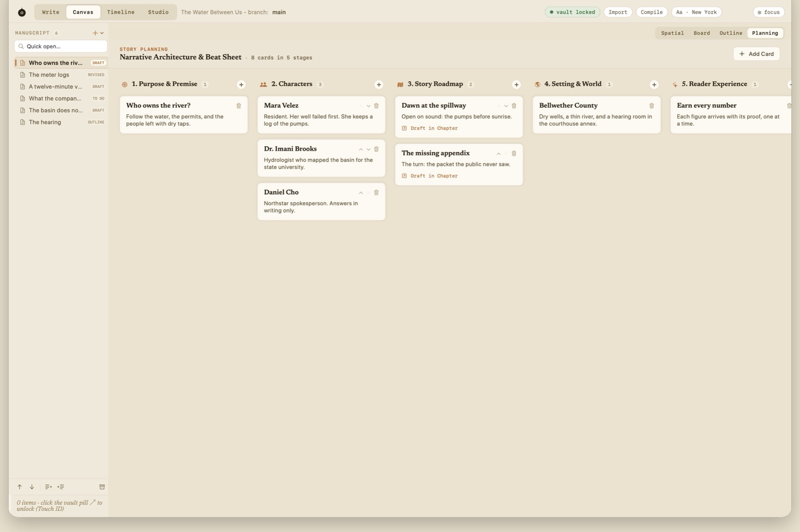Click the Add Card button
Screen dimensions: 800x532
click(756, 54)
